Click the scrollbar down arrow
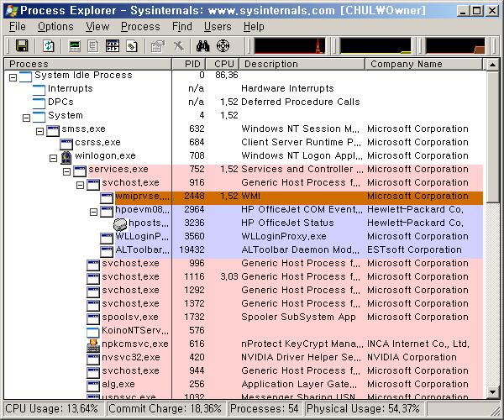This screenshot has width=504, height=420. click(493, 391)
